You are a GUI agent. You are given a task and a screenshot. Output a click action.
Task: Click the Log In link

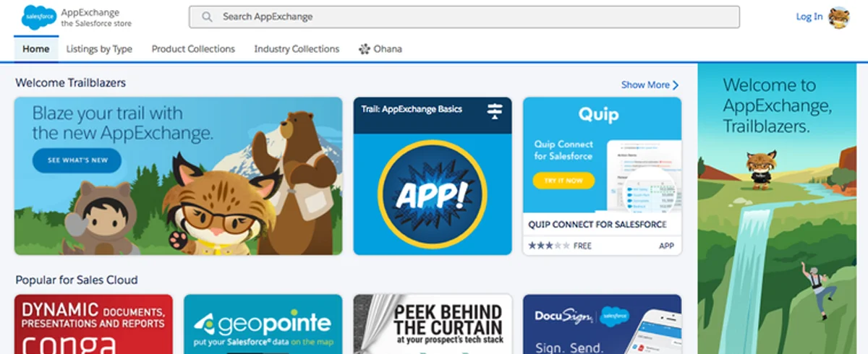click(809, 17)
